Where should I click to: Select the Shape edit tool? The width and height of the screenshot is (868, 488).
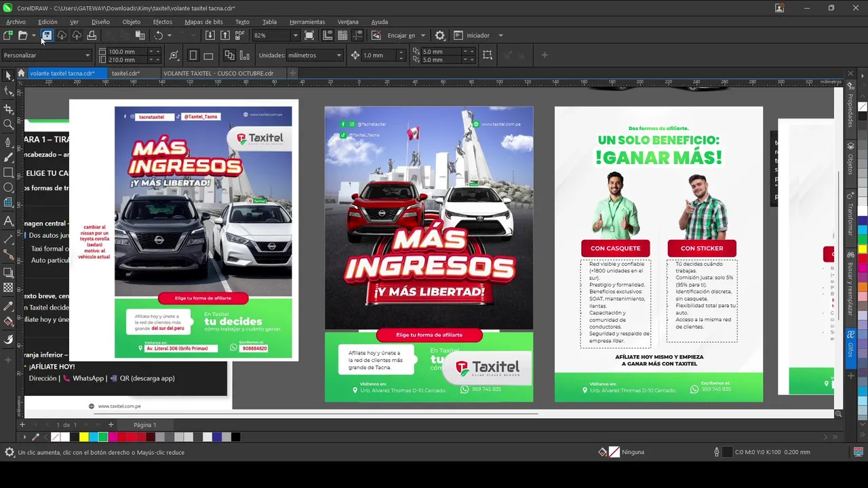point(8,91)
